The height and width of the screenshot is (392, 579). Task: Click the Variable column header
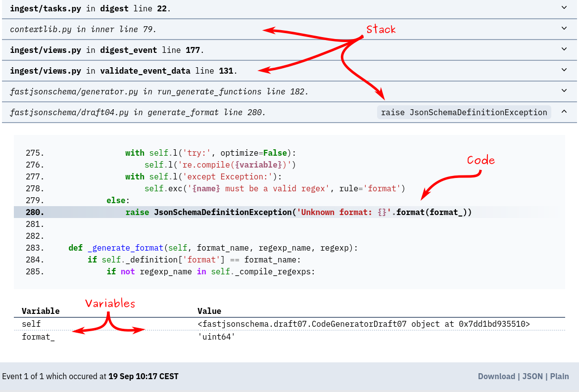pyautogui.click(x=41, y=311)
